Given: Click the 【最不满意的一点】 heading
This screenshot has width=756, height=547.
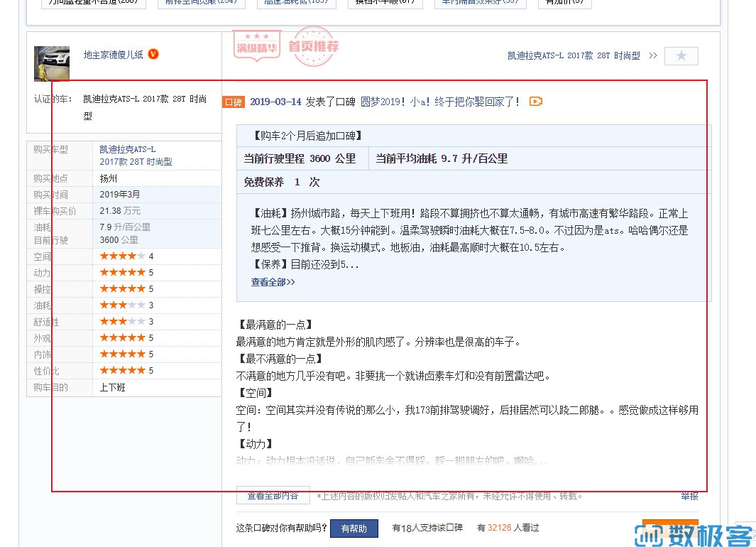Looking at the screenshot, I should (280, 359).
